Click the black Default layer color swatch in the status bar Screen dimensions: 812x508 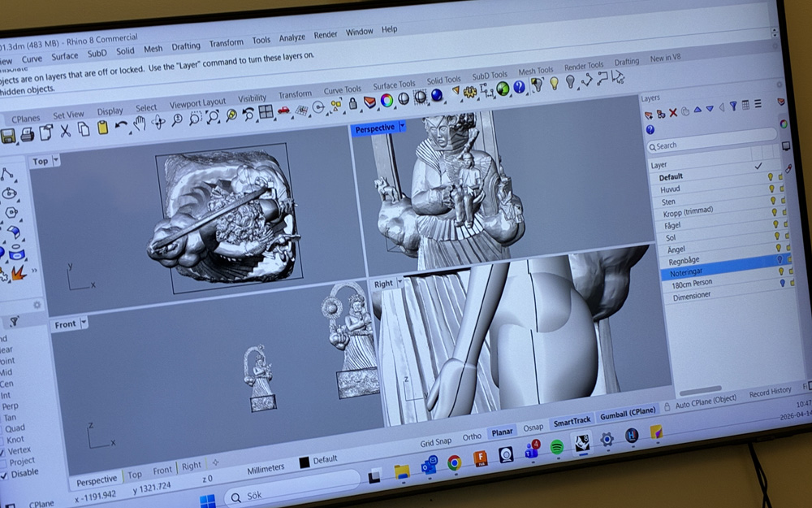[x=304, y=462]
